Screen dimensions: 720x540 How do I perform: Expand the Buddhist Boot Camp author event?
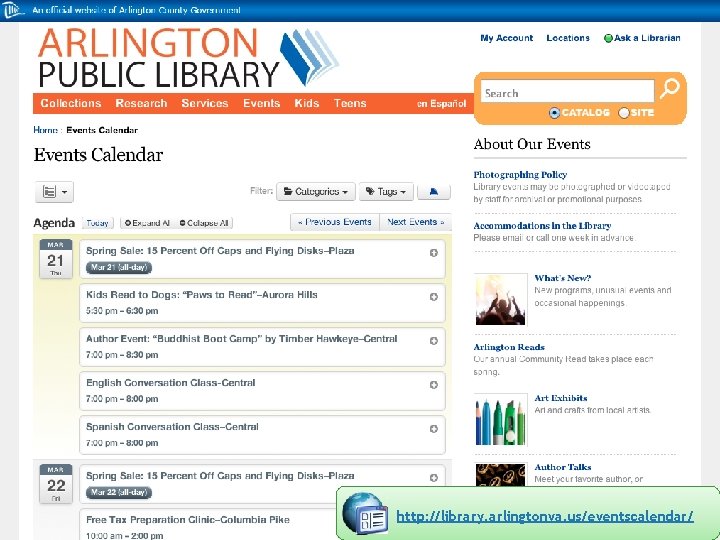click(433, 341)
